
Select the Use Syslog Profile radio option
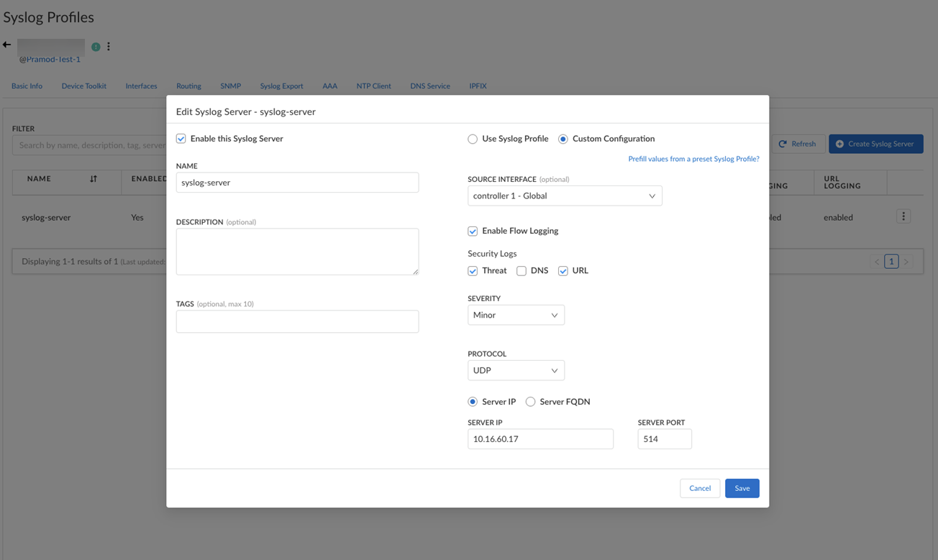[x=473, y=139]
